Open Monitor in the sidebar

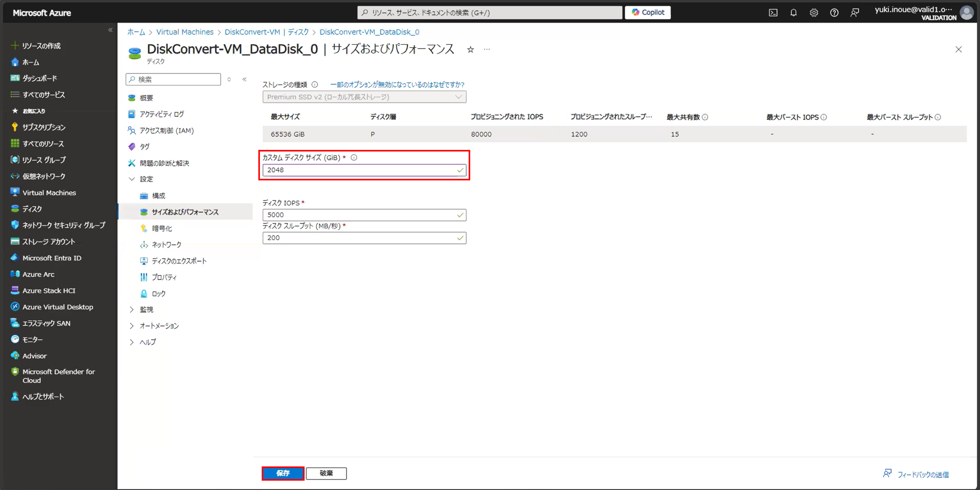(27, 339)
